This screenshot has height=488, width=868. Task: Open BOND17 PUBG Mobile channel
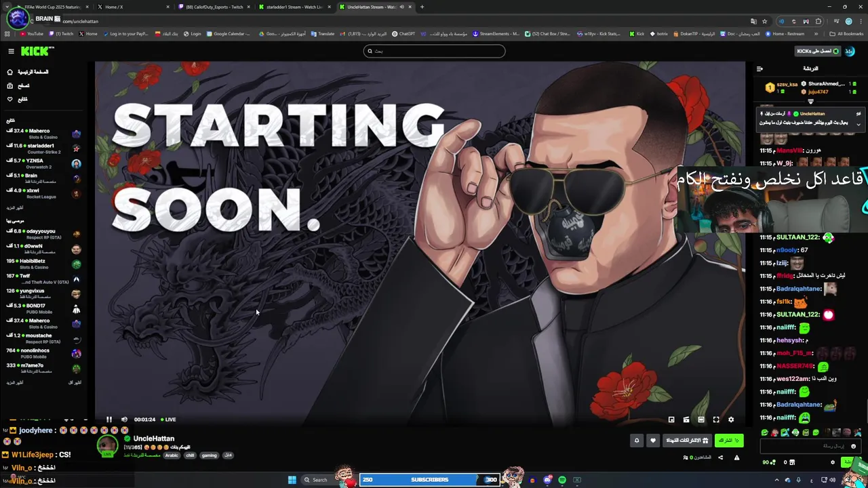coord(43,308)
